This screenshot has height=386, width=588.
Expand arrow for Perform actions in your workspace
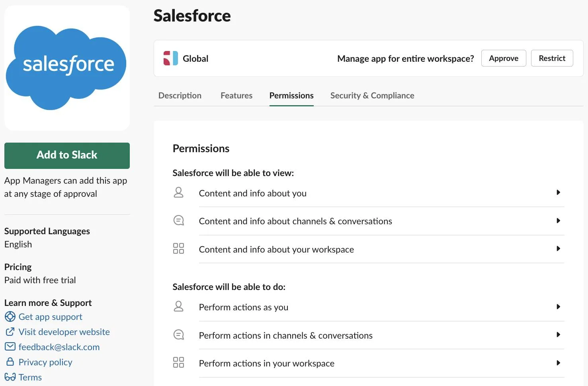click(x=558, y=363)
